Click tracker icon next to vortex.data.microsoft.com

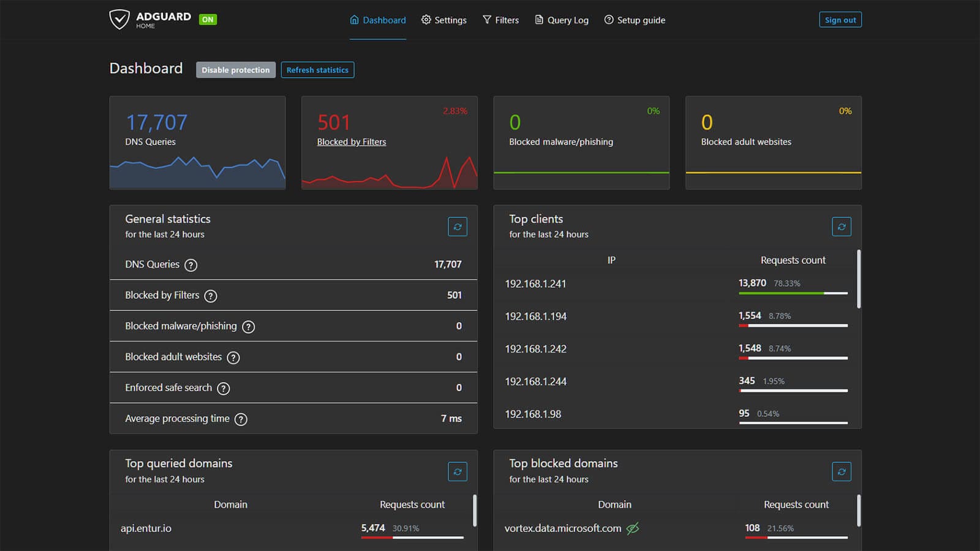633,528
